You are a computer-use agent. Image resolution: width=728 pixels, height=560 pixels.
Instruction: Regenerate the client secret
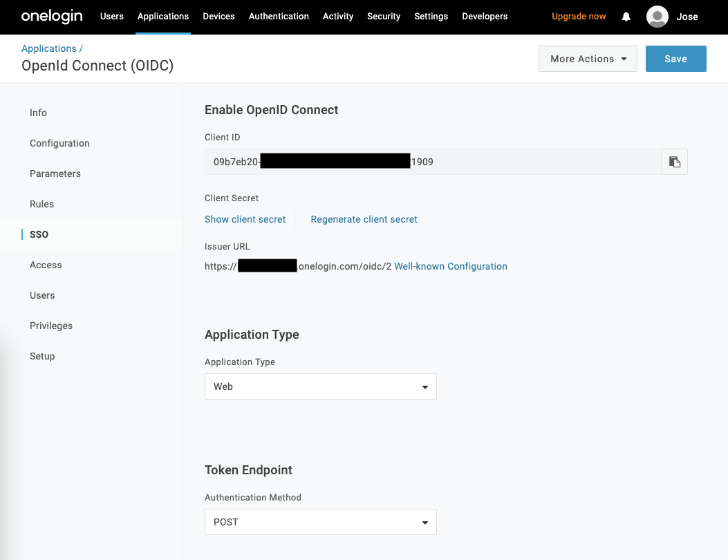(x=364, y=219)
